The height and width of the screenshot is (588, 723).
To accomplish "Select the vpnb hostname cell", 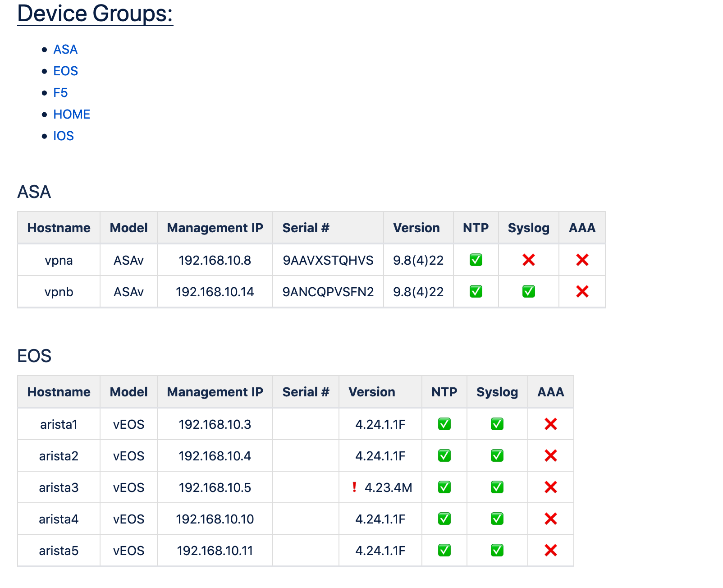I will (59, 292).
